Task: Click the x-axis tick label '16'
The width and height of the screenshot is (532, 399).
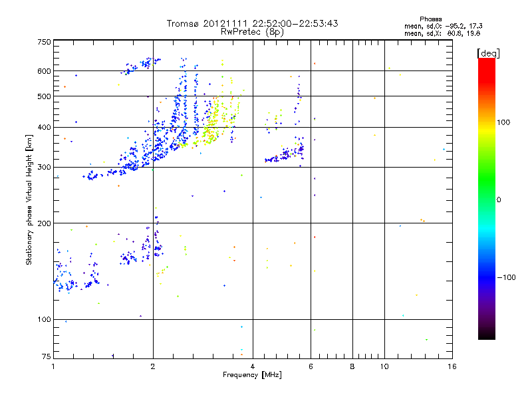Action: [x=452, y=366]
